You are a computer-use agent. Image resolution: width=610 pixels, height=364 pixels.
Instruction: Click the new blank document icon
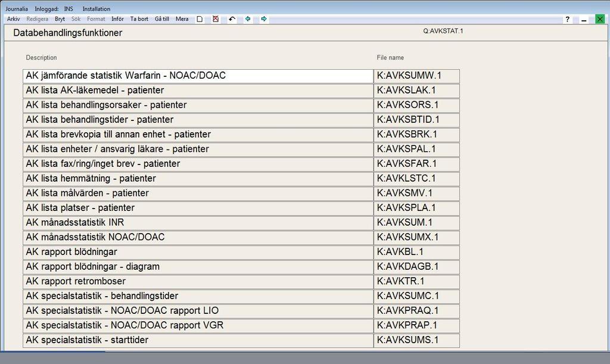(x=200, y=19)
